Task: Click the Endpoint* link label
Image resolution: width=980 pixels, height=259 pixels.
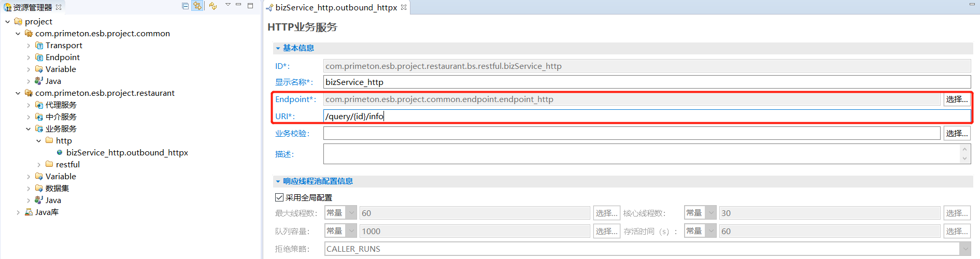Action: 295,99
